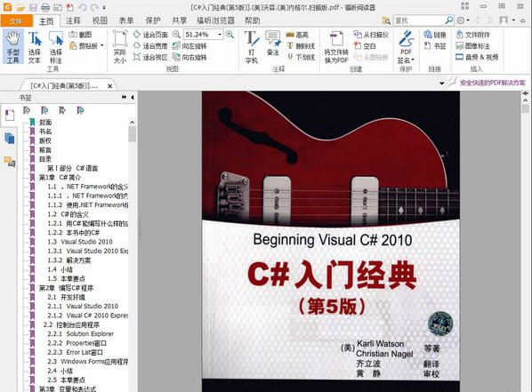Activate Select Annotation tool (选择标注)
Viewport: 532px width, 392px height.
pyautogui.click(x=56, y=47)
